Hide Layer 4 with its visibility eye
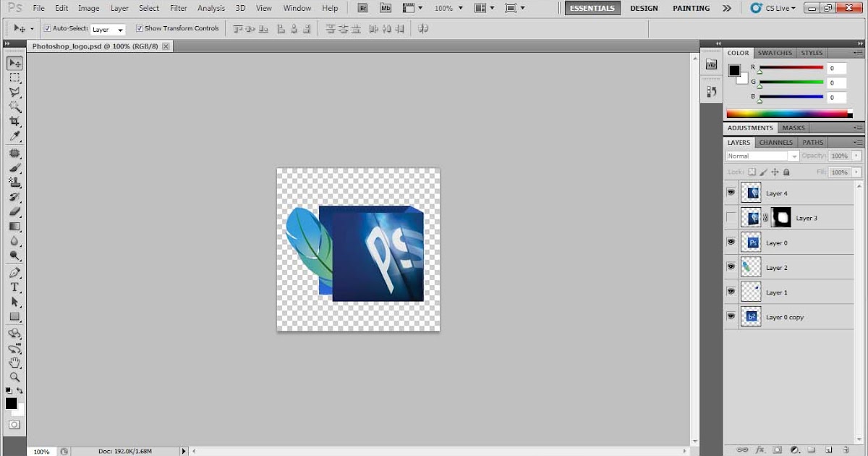The width and height of the screenshot is (868, 456). [731, 192]
